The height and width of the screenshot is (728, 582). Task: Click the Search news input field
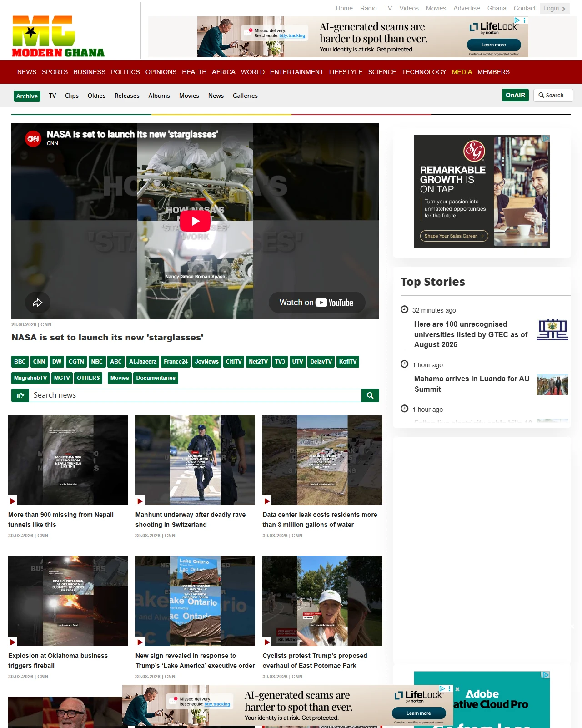pos(195,395)
